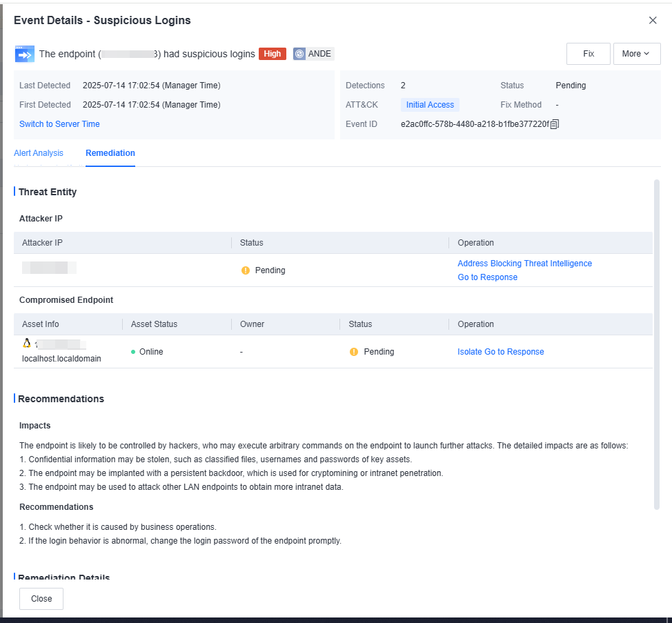672x623 pixels.
Task: Click the Linux penguin asset icon
Action: [27, 343]
